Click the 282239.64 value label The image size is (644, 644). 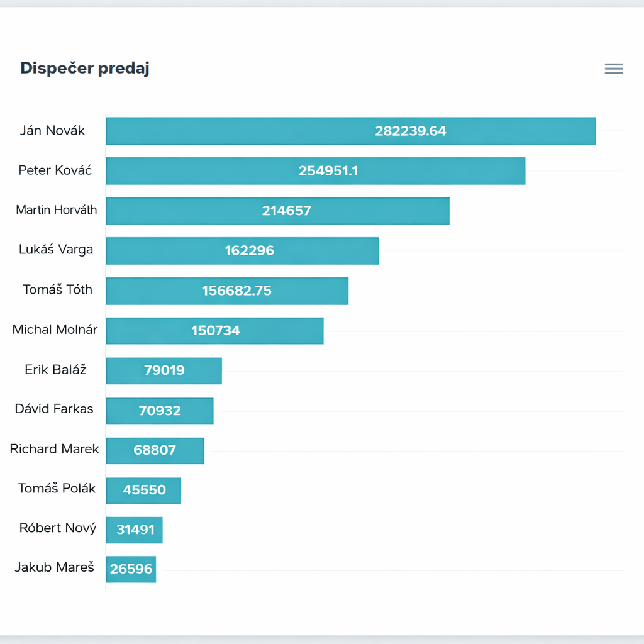[x=410, y=131]
